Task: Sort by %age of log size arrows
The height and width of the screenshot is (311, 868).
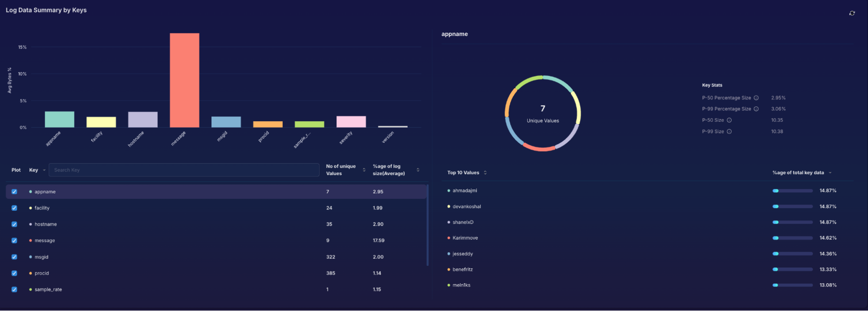Action: [x=418, y=170]
